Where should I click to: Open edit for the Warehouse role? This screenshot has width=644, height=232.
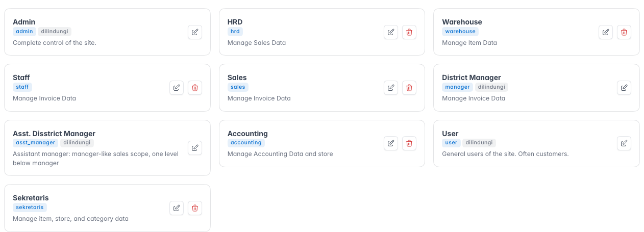pos(606,32)
